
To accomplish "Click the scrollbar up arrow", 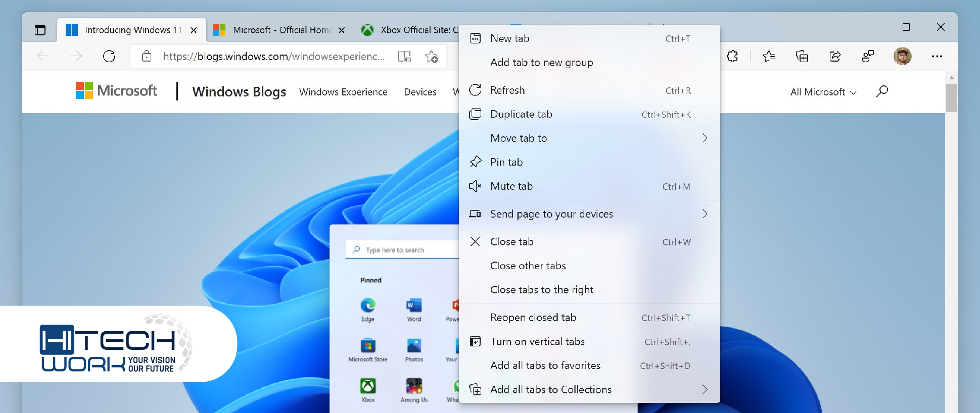I will (951, 78).
